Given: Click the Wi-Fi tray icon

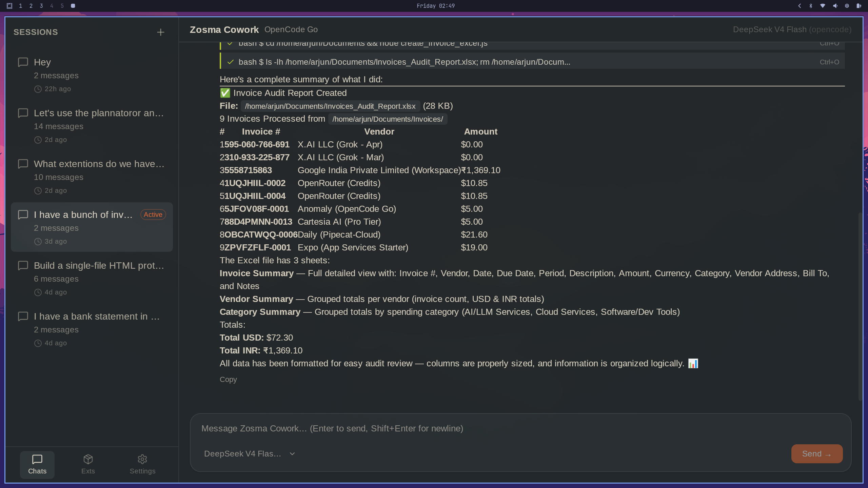Looking at the screenshot, I should point(823,6).
